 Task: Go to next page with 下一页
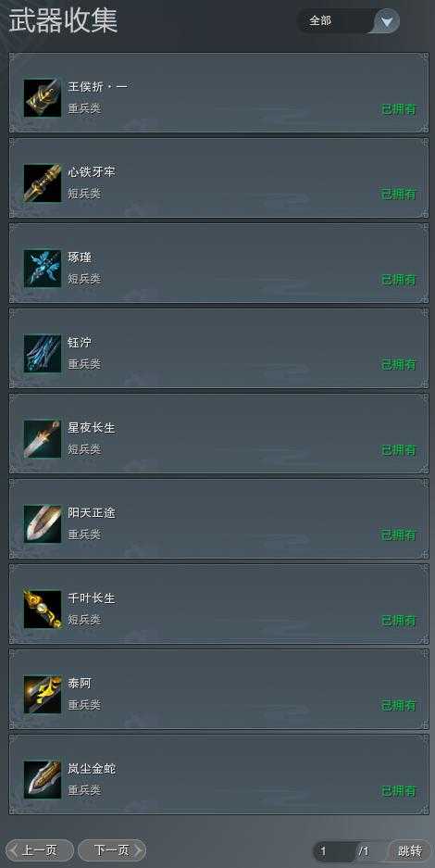click(112, 850)
